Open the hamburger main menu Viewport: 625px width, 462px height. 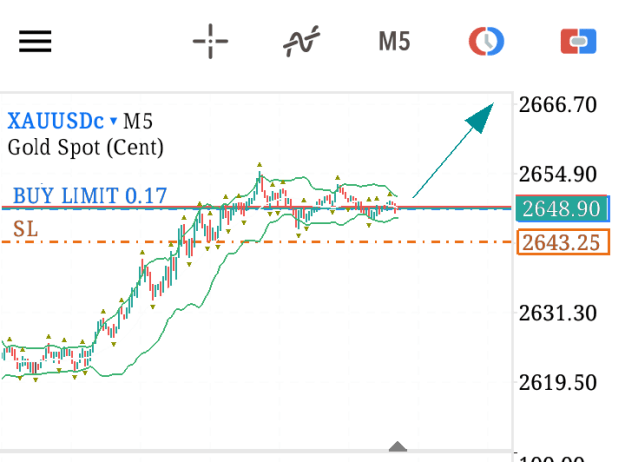coord(35,41)
